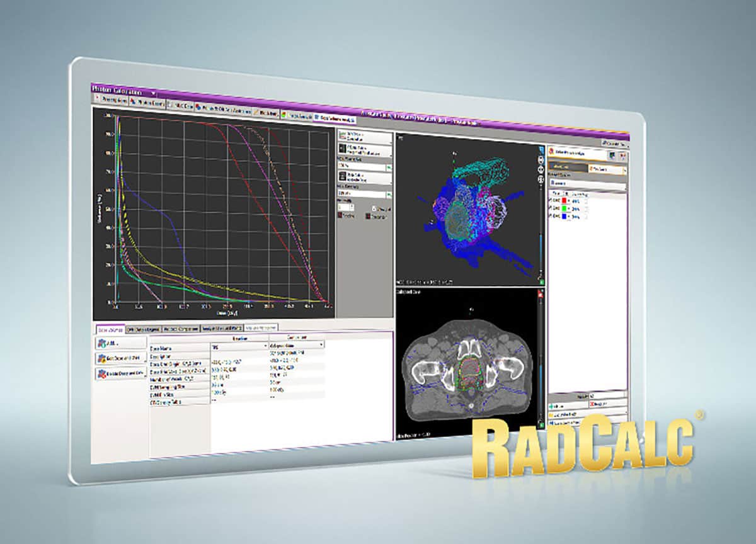This screenshot has height=544, width=756.
Task: Click the vertical slider beside the axial CT view
Action: pos(540,359)
